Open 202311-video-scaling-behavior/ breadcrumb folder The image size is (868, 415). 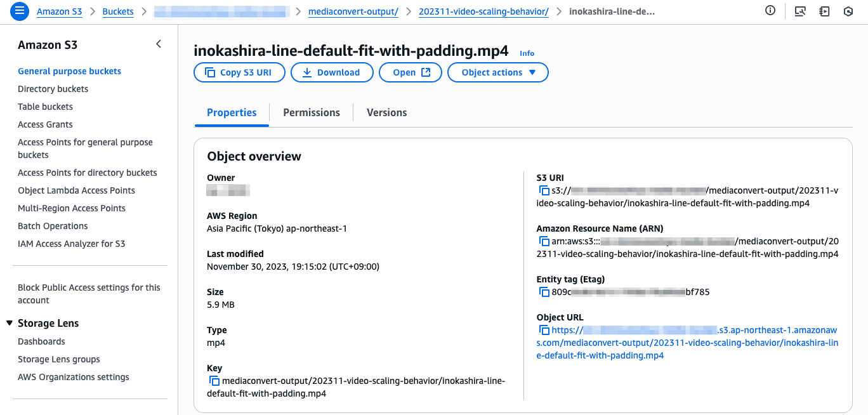click(483, 11)
